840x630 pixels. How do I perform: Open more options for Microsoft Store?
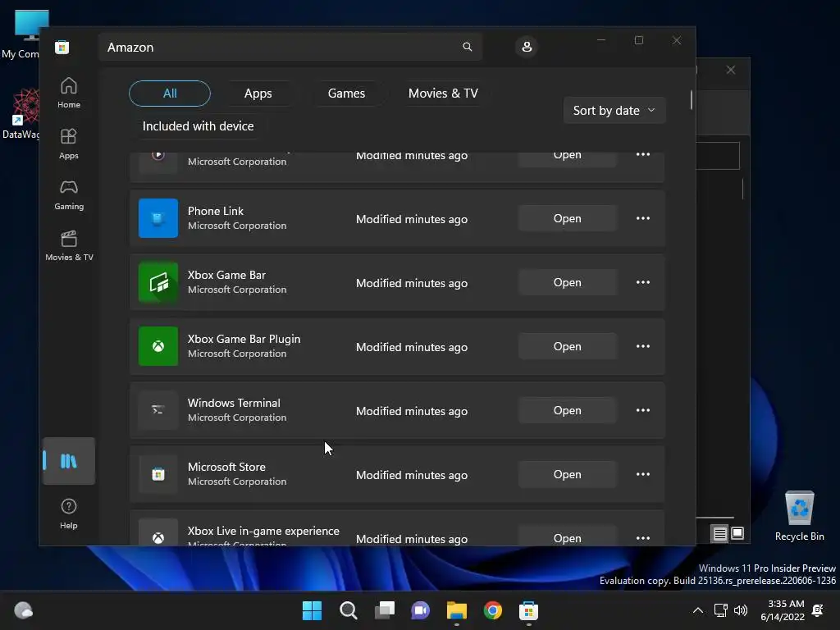[x=643, y=474]
